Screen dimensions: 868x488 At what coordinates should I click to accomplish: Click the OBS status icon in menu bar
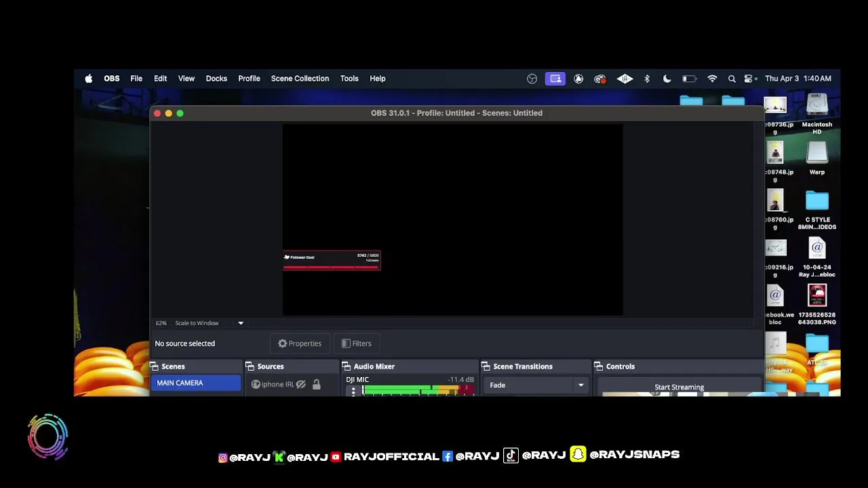point(532,79)
